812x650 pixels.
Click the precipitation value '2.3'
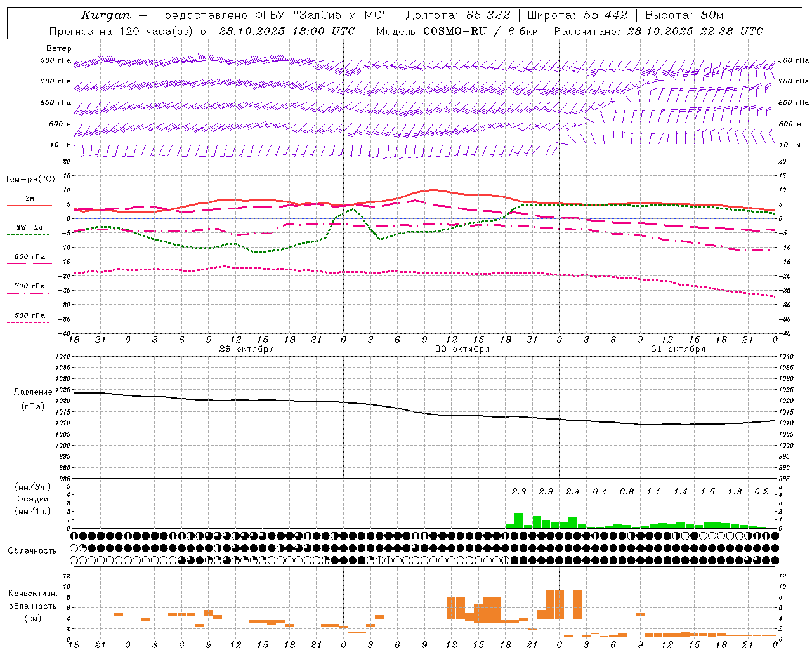(519, 492)
